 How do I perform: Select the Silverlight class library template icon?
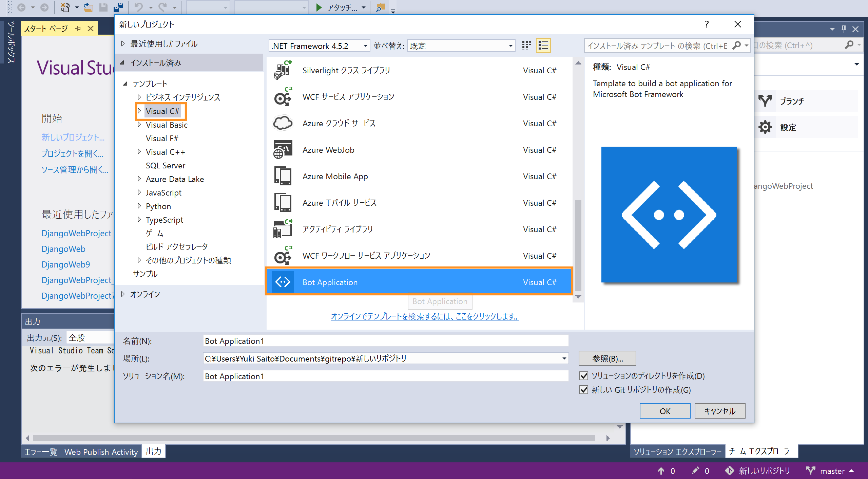[x=283, y=70]
